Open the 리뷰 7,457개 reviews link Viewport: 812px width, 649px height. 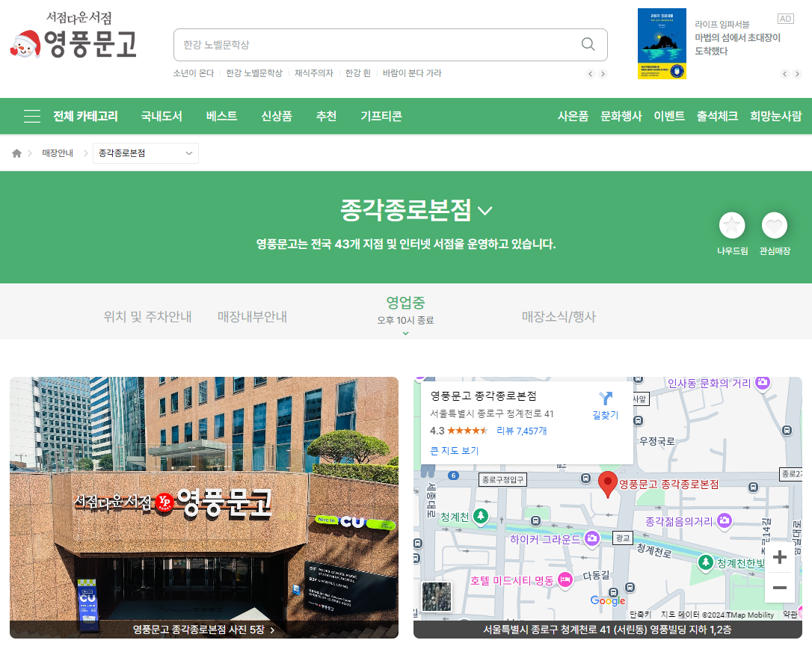click(x=521, y=431)
